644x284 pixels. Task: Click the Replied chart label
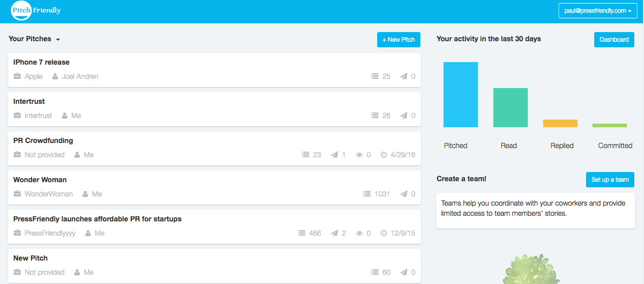coord(562,146)
